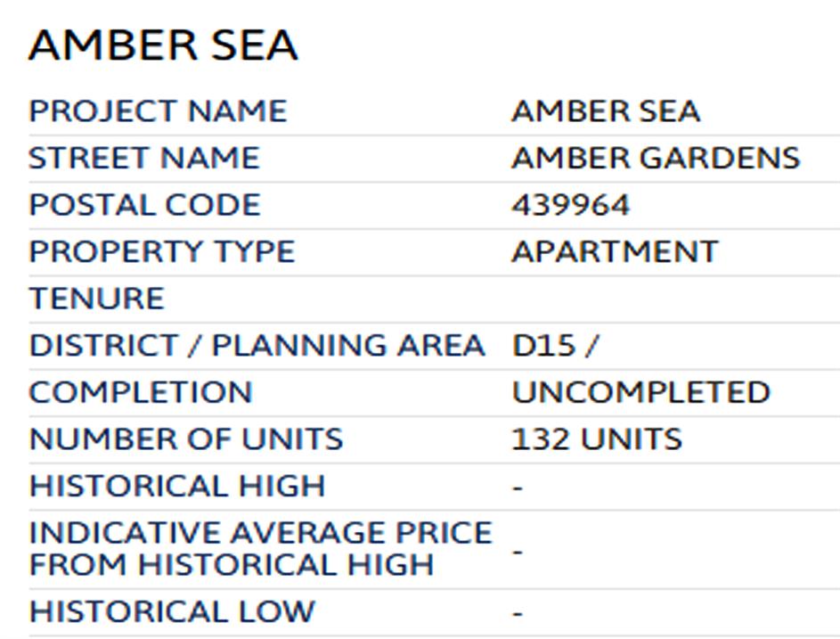This screenshot has height=639, width=840.
Task: Click the AMBER SEA value beside Project Name
Action: (606, 111)
